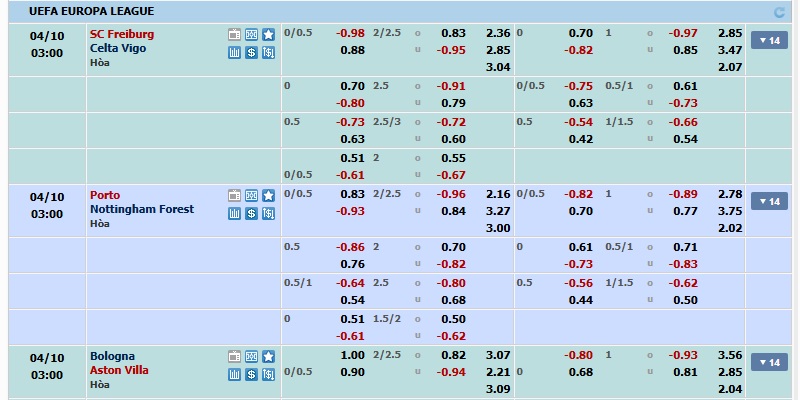Expand the 14 more odds for Bologna
Image resolution: width=800 pixels, height=400 pixels.
tap(769, 362)
